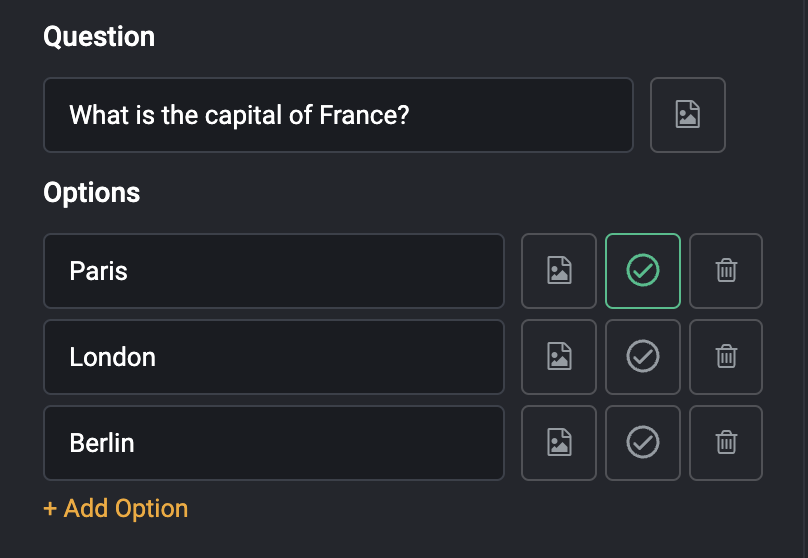The width and height of the screenshot is (808, 558).
Task: Click the Add Option link
Action: [x=116, y=509]
